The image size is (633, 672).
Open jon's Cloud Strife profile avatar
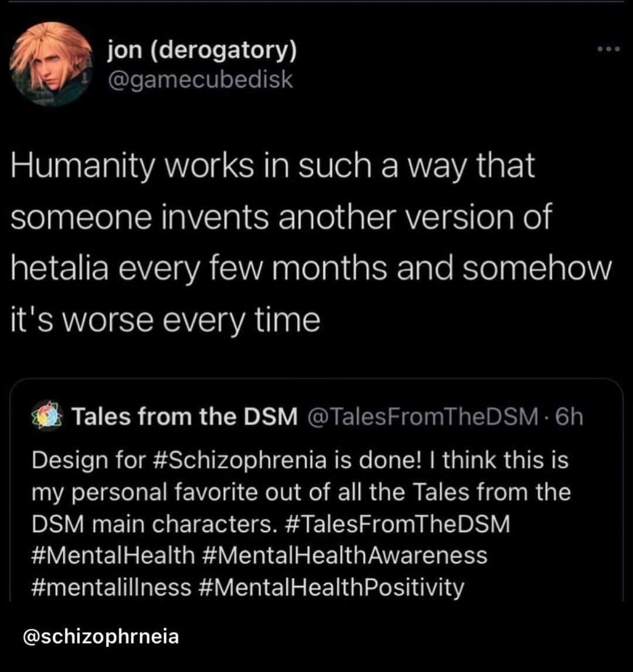tap(51, 64)
